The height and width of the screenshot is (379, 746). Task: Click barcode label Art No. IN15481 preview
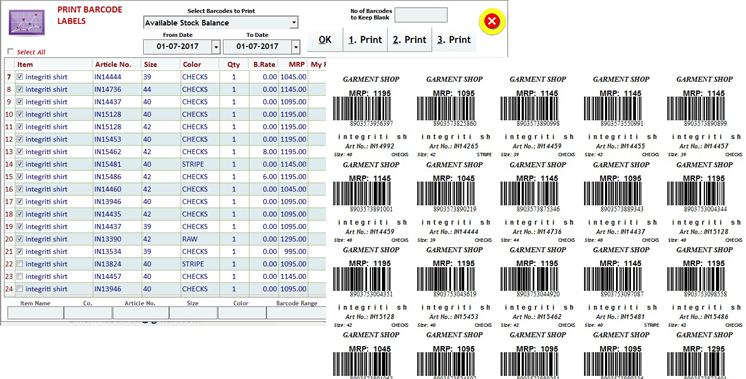pos(621,316)
